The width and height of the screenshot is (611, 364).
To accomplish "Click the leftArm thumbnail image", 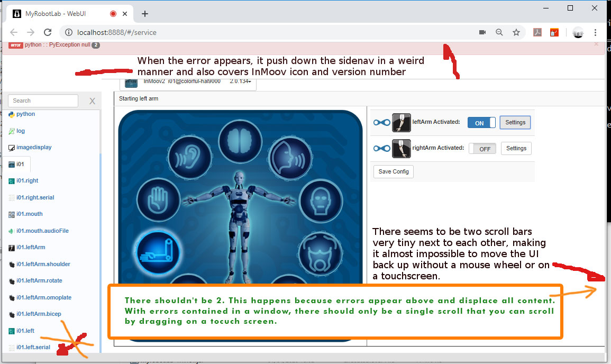I will point(402,123).
